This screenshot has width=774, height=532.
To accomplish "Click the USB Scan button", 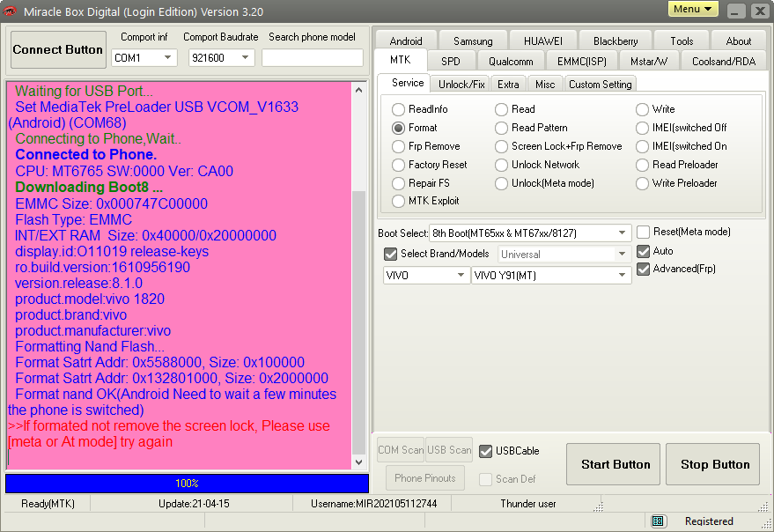I will coord(449,450).
